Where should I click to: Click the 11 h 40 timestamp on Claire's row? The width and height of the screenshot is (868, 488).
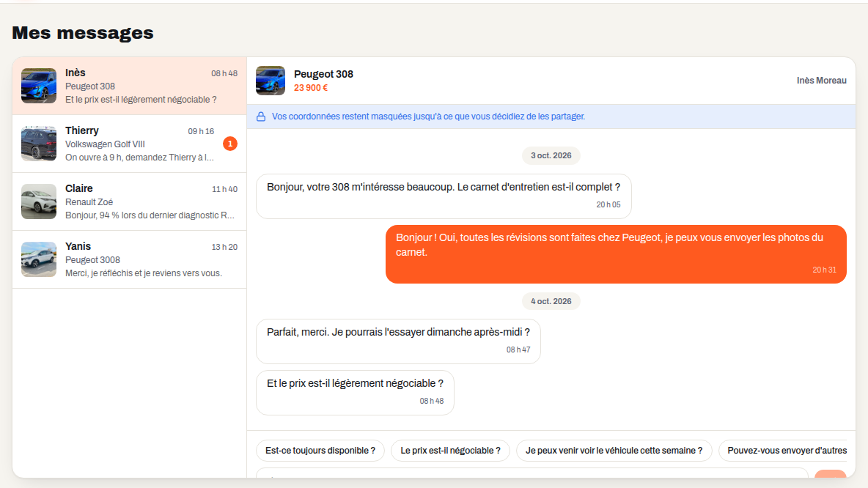coord(225,189)
